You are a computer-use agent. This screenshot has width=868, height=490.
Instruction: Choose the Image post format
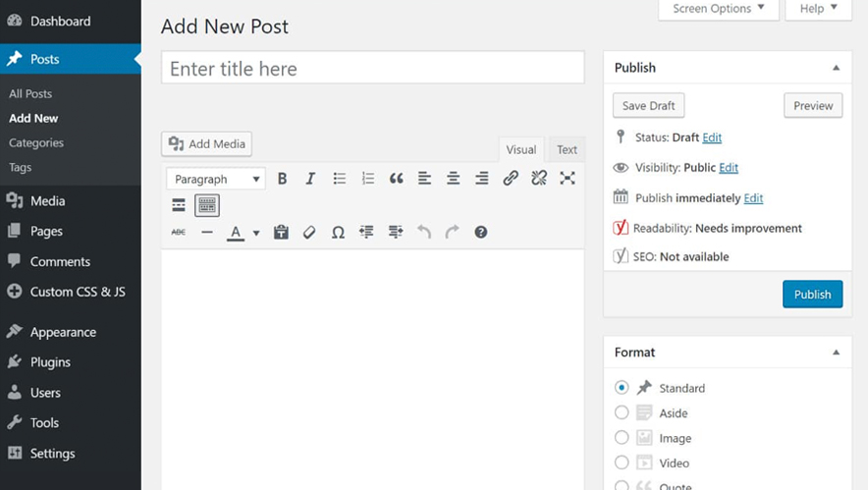tap(622, 438)
